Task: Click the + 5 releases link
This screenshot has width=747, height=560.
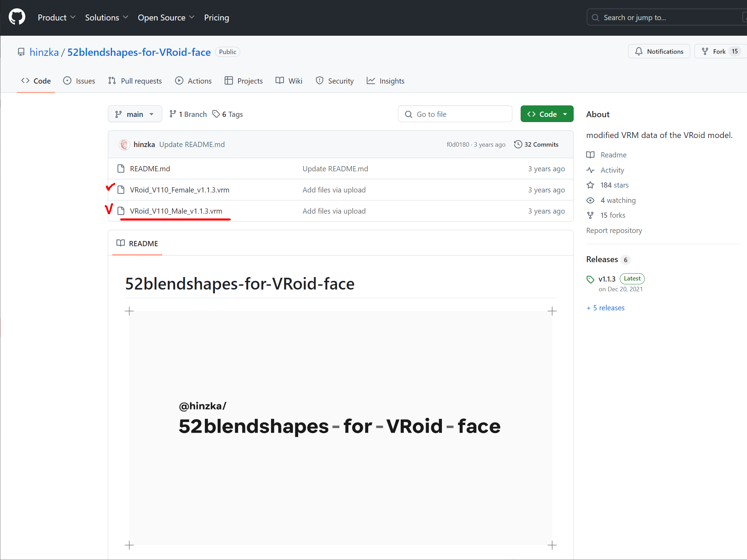Action: 606,308
